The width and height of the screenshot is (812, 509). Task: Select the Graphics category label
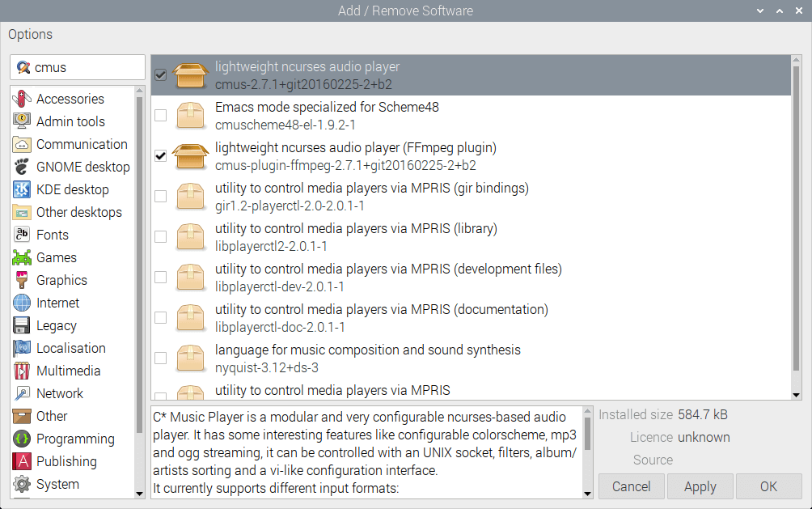click(61, 281)
